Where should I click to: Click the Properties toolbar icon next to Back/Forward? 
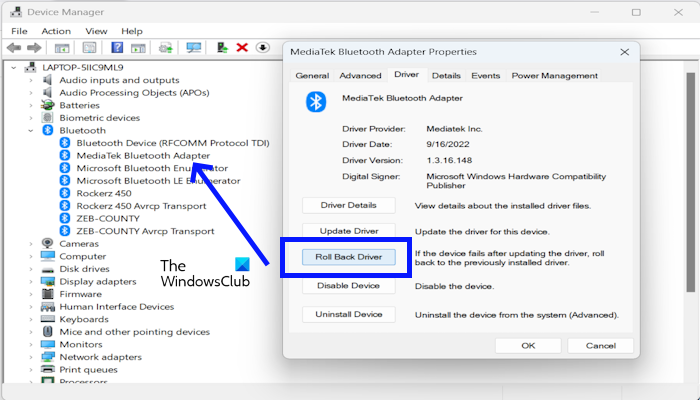click(x=62, y=48)
